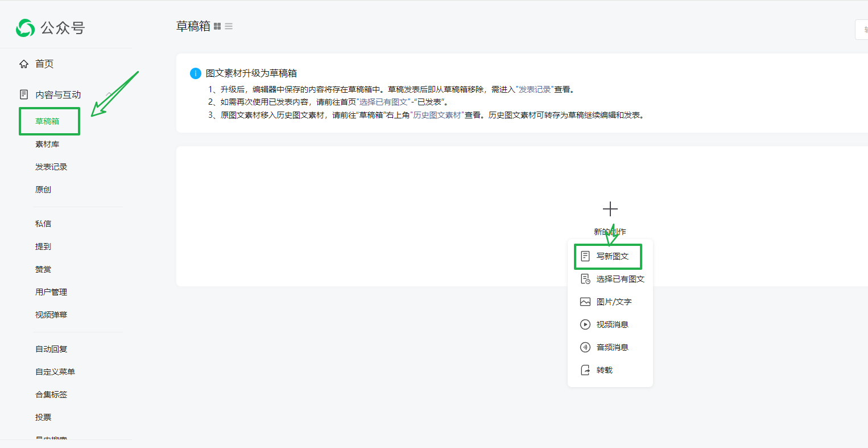The width and height of the screenshot is (868, 448).
Task: Choose 选择已有图文 text in the popup menu
Action: 620,279
